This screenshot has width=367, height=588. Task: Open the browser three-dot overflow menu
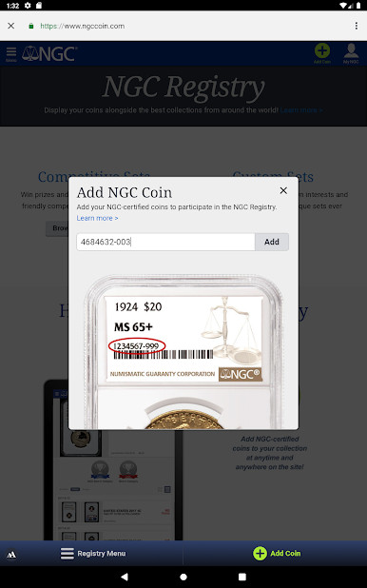[356, 26]
